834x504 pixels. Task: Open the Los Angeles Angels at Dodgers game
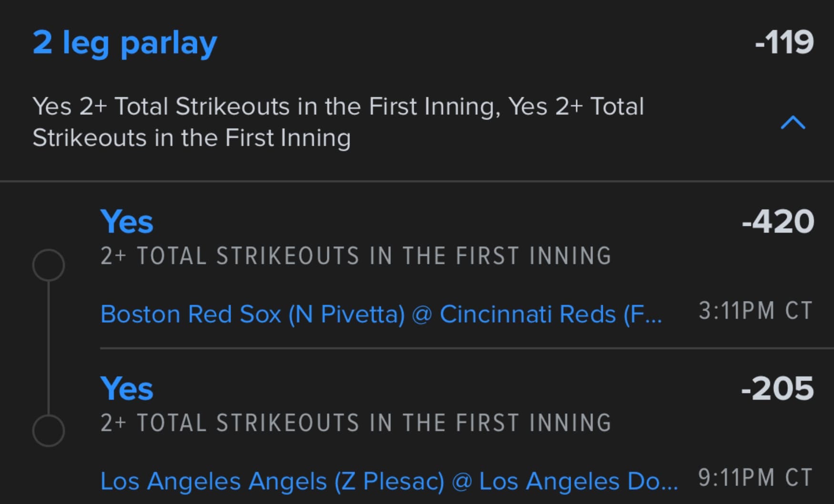click(388, 481)
